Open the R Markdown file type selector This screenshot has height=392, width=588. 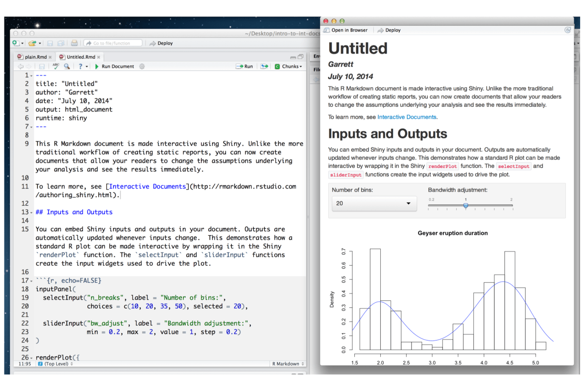(x=288, y=364)
